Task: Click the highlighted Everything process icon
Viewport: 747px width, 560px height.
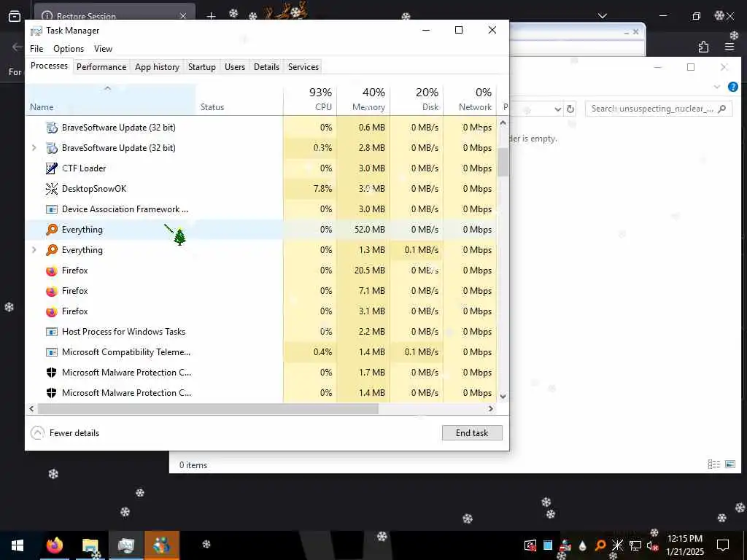Action: pyautogui.click(x=52, y=230)
